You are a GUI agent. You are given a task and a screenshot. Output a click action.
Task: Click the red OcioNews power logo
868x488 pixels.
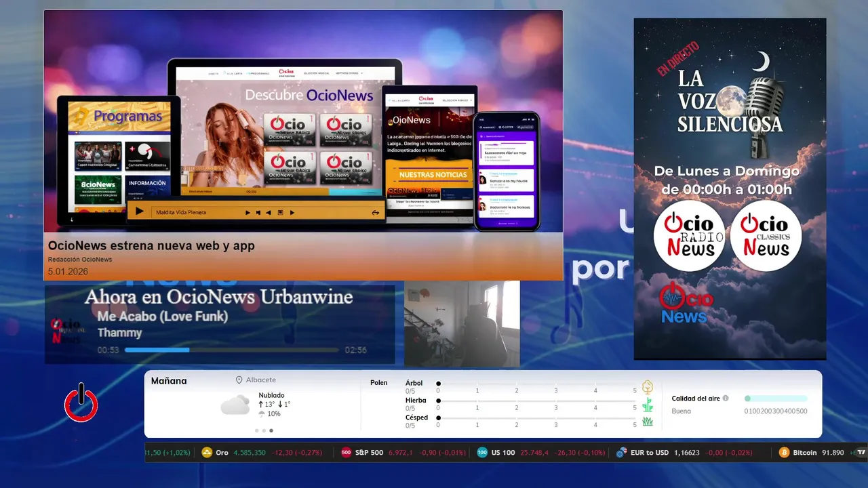pos(81,403)
